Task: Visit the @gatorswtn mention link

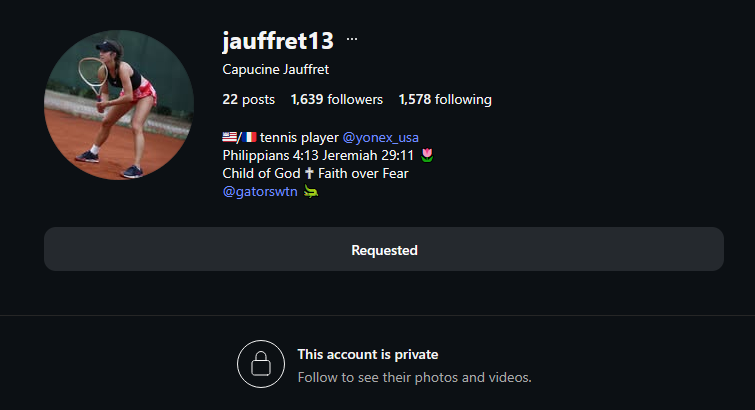Action: 260,192
